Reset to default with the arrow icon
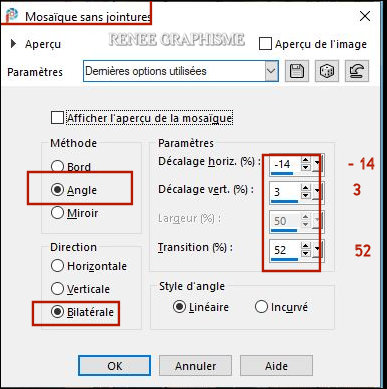Screen dimensions: 387x389 (357, 71)
